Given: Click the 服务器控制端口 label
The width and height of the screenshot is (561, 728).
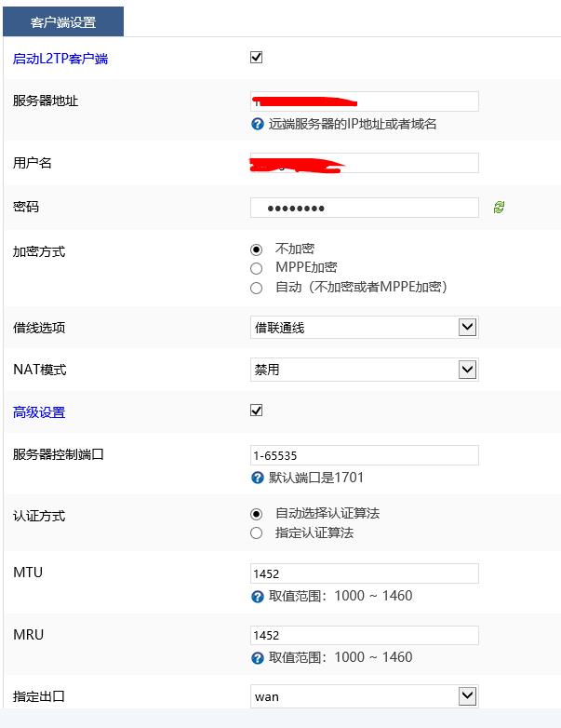Looking at the screenshot, I should pyautogui.click(x=59, y=454).
